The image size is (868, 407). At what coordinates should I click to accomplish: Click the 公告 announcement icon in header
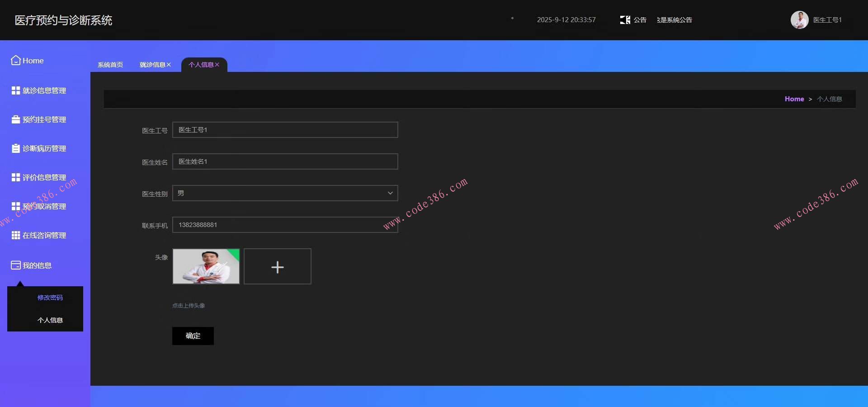pyautogui.click(x=625, y=20)
